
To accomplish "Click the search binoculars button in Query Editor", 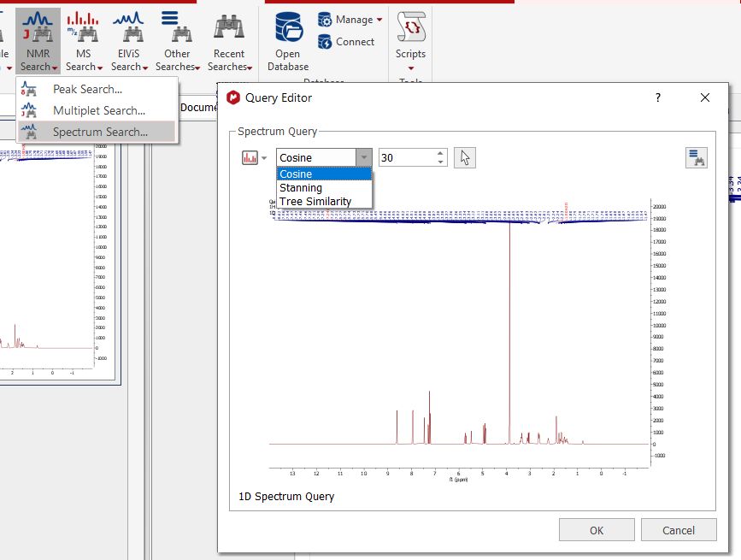I will click(697, 158).
